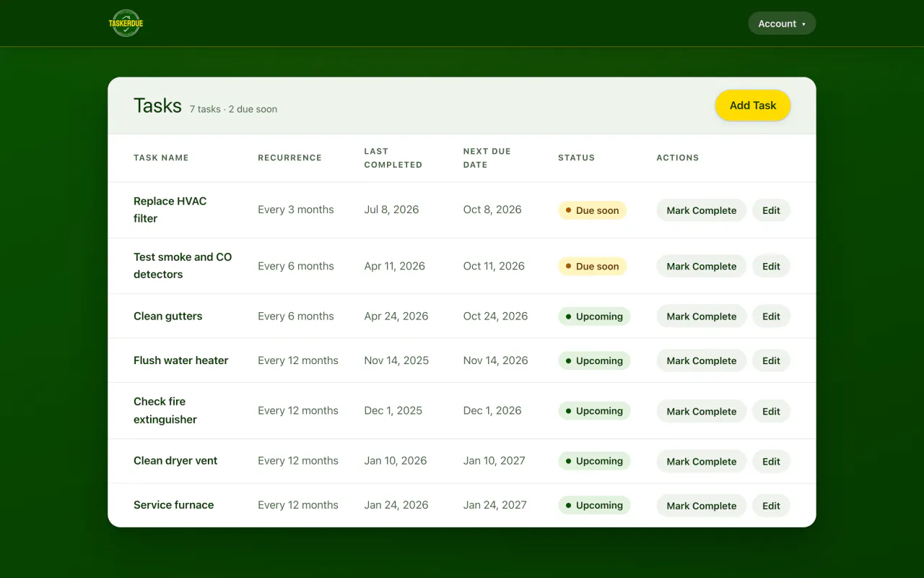Mark Flush water heater complete
Screen dimensions: 924x578
pos(701,361)
